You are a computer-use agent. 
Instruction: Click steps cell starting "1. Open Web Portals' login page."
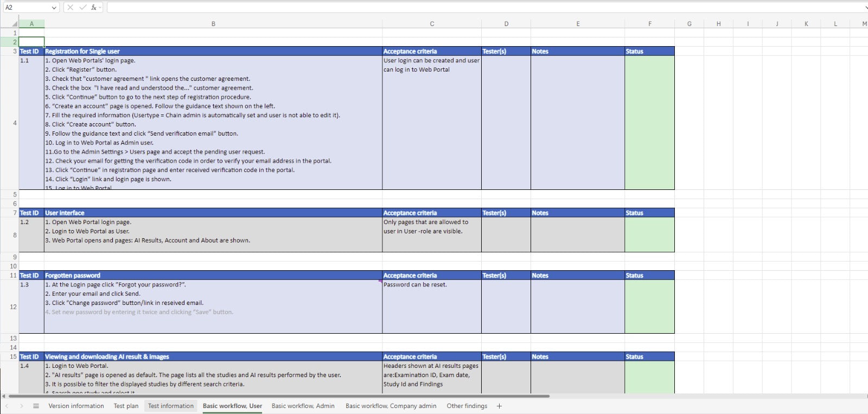tap(213, 123)
